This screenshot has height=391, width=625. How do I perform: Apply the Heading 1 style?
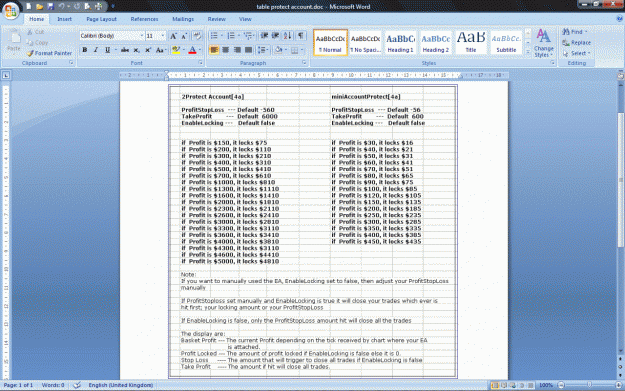point(400,43)
